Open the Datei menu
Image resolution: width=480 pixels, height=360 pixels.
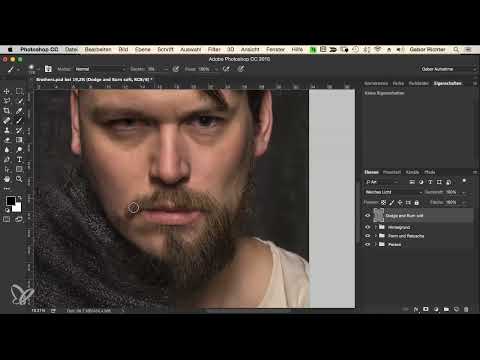tap(71, 49)
